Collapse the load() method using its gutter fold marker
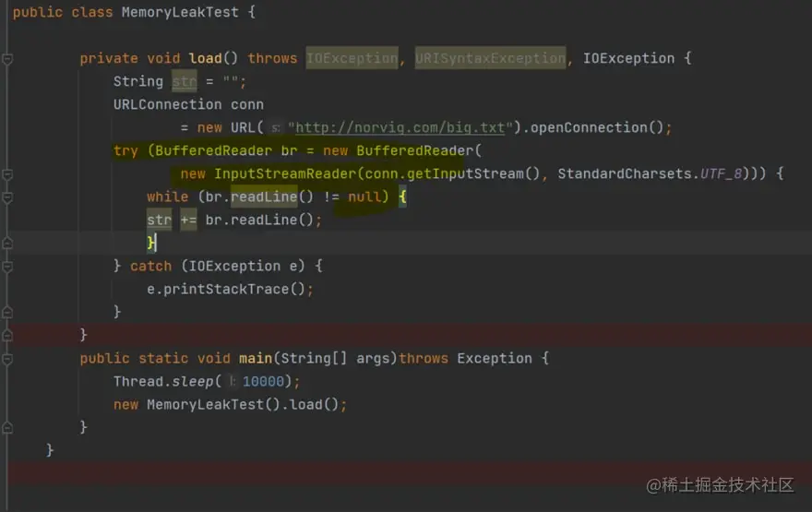The image size is (812, 512). pos(7,59)
